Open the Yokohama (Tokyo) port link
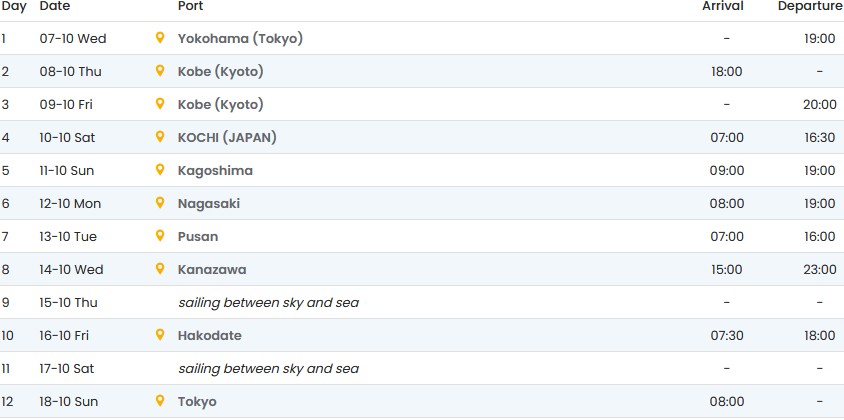This screenshot has width=844, height=420. click(240, 39)
